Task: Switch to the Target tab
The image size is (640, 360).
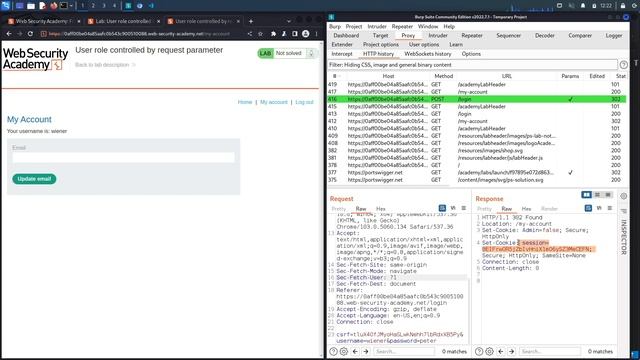Action: pos(380,36)
